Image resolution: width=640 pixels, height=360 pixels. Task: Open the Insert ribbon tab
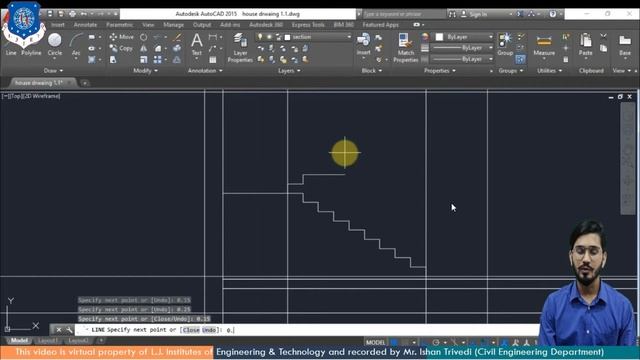58,25
